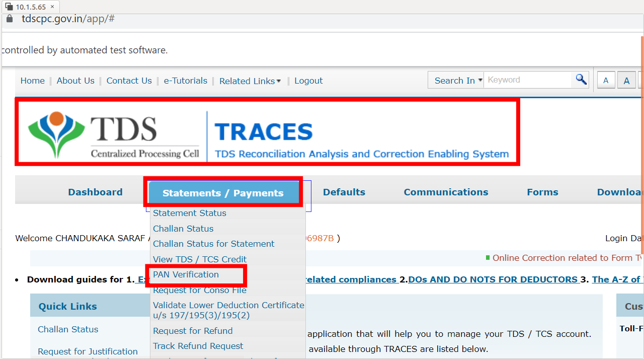This screenshot has width=644, height=359.
Task: Select the 10.1.5.65 browser tab
Action: click(30, 7)
